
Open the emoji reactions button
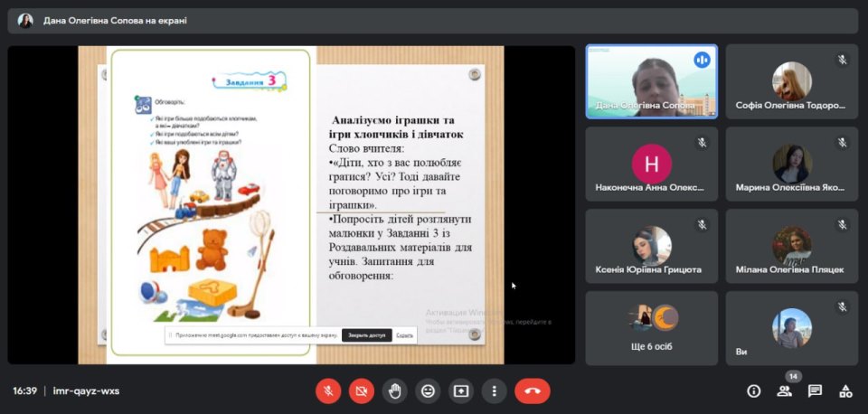428,391
